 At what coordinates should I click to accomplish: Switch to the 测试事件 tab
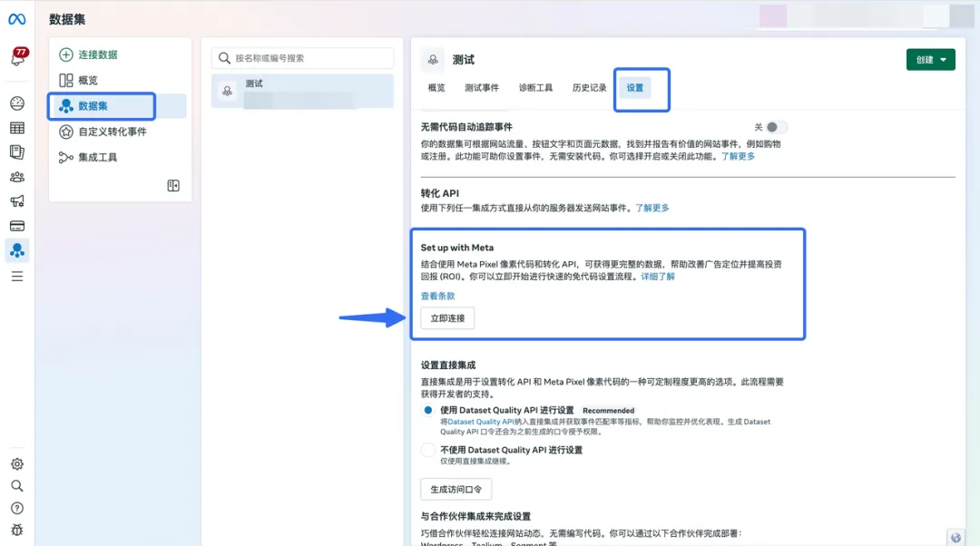pyautogui.click(x=481, y=88)
